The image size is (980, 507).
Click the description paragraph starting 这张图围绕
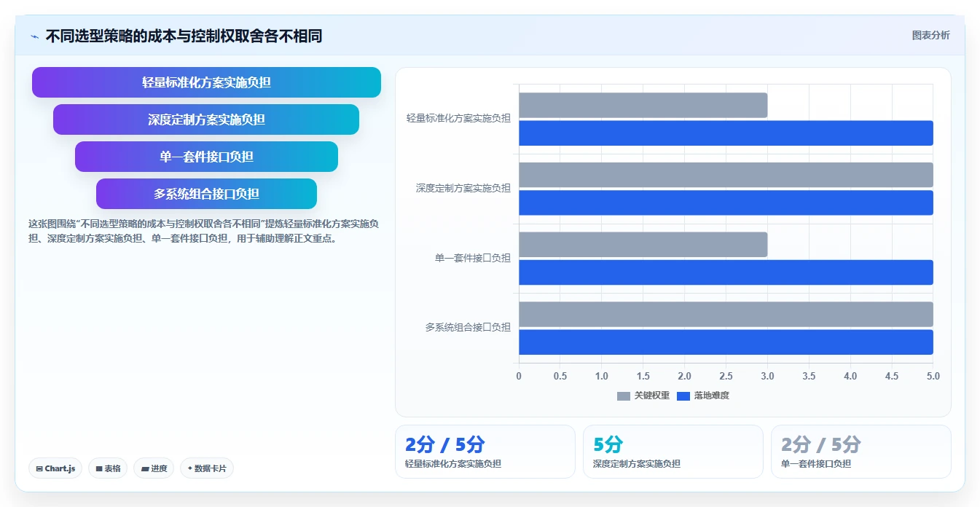click(x=203, y=231)
